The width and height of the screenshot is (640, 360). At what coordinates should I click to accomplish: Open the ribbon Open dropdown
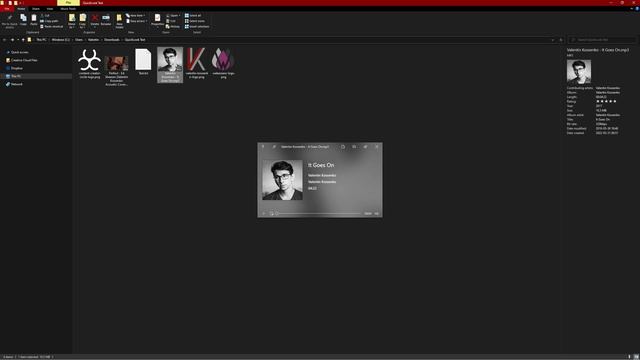[173, 16]
